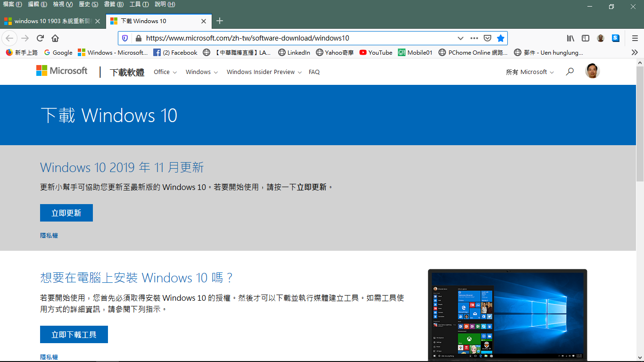Open the Facebook bookmark

pyautogui.click(x=175, y=52)
